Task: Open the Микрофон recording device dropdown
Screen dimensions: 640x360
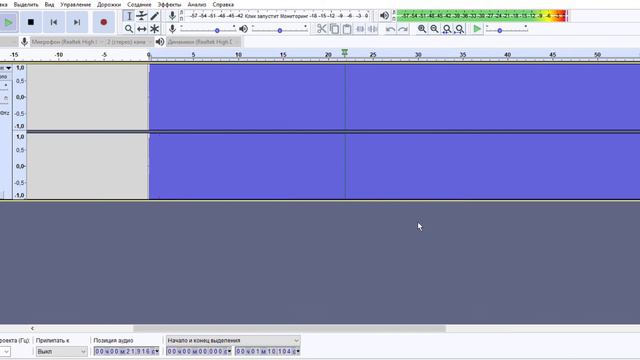Action: tap(67, 42)
